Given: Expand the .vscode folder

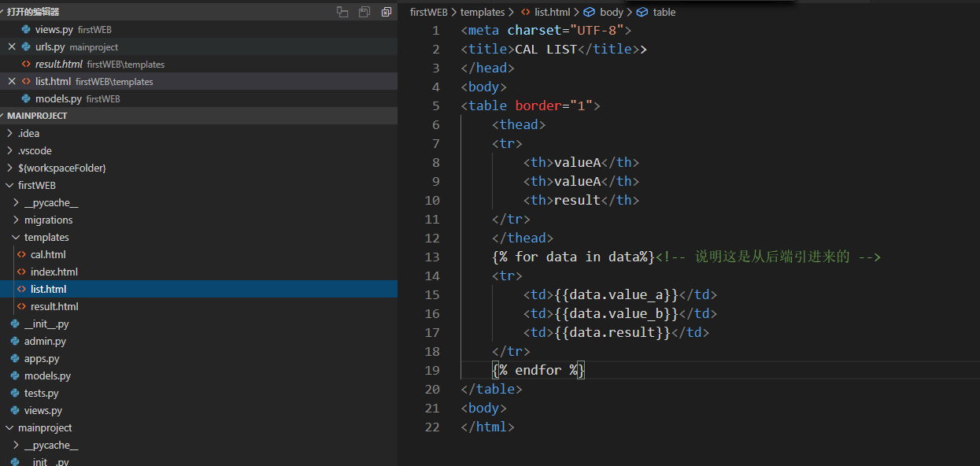Looking at the screenshot, I should pos(198,150).
